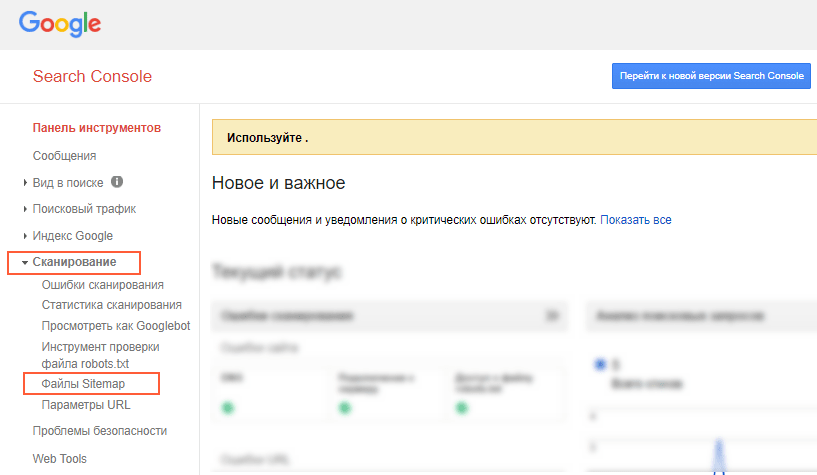The image size is (817, 475).
Task: Expand the Вид в поиске section arrow
Action: coord(25,183)
